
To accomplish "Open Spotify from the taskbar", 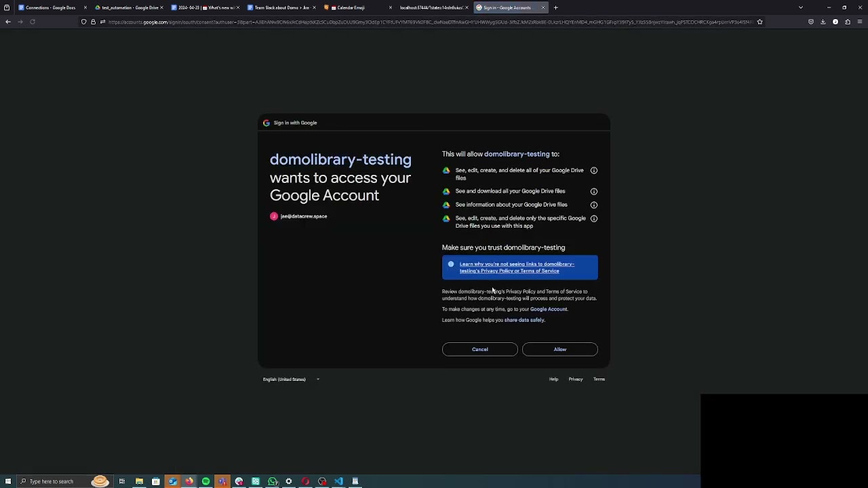I will 205,481.
